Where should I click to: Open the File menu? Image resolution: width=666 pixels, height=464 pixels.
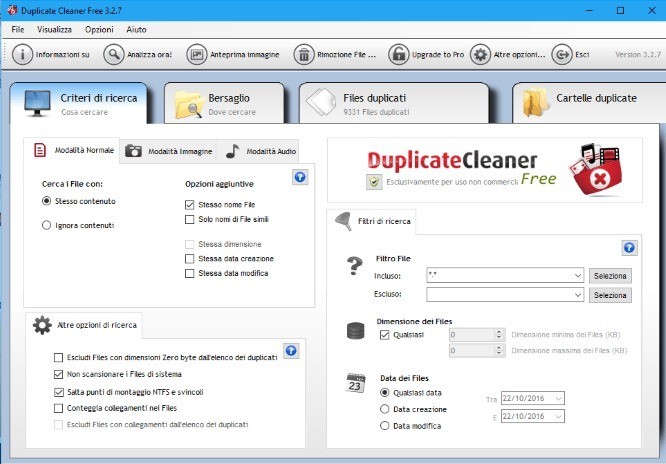[x=18, y=29]
